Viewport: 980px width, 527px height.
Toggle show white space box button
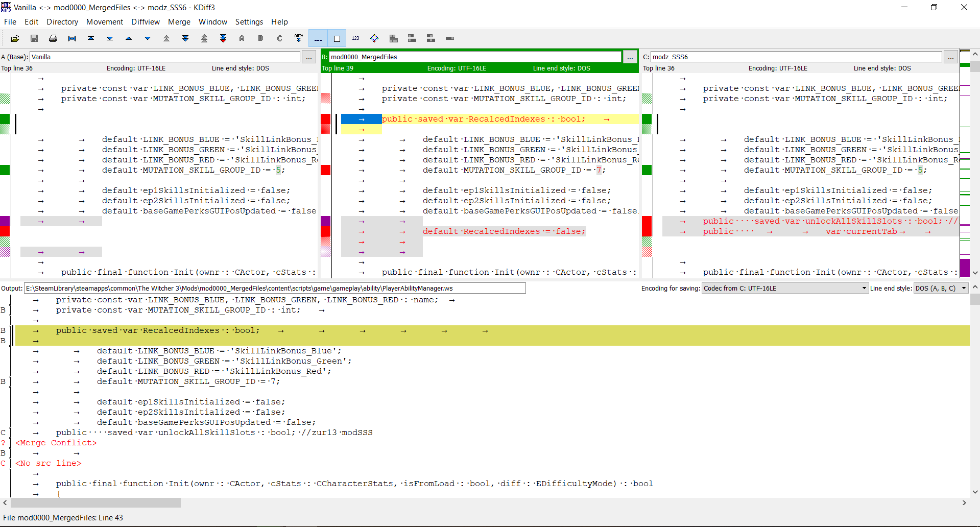click(x=337, y=38)
